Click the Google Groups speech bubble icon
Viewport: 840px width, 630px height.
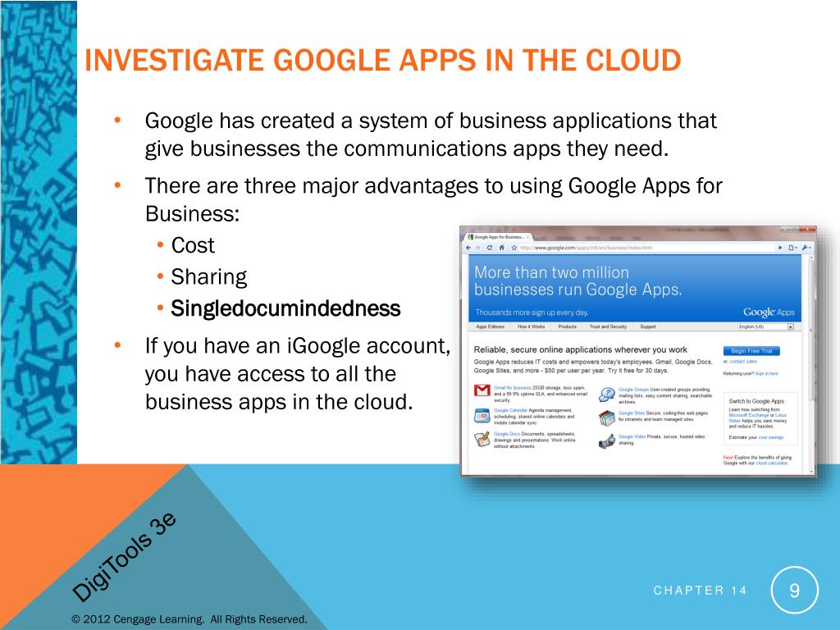(607, 395)
